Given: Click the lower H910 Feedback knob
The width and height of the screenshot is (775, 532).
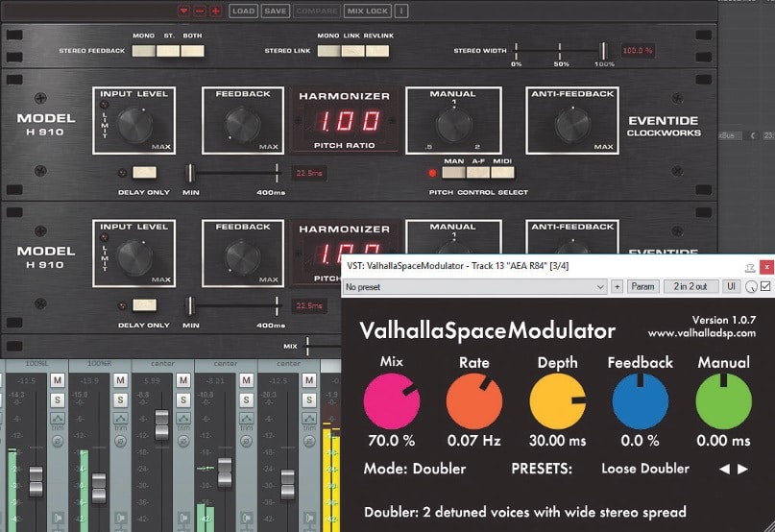Looking at the screenshot, I should pos(243,257).
